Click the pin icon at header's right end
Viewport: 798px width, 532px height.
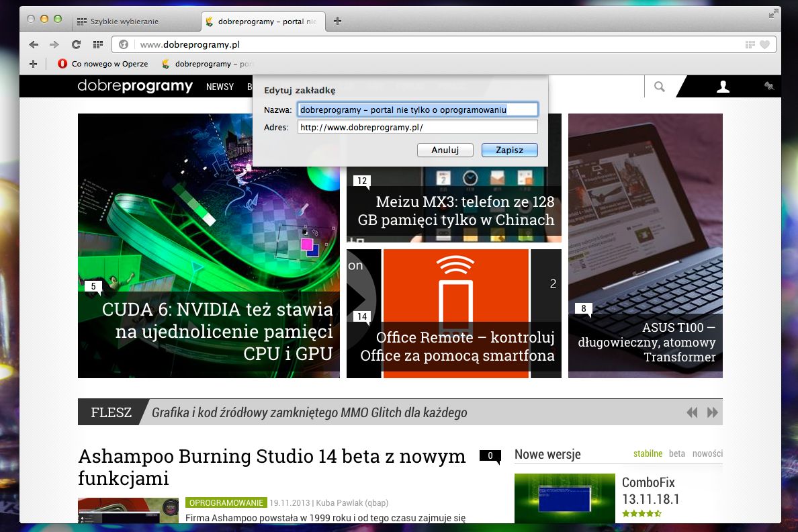pyautogui.click(x=769, y=86)
